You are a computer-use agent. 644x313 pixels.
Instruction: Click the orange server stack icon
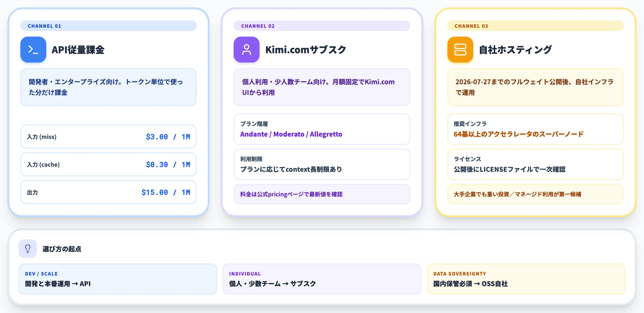point(460,50)
